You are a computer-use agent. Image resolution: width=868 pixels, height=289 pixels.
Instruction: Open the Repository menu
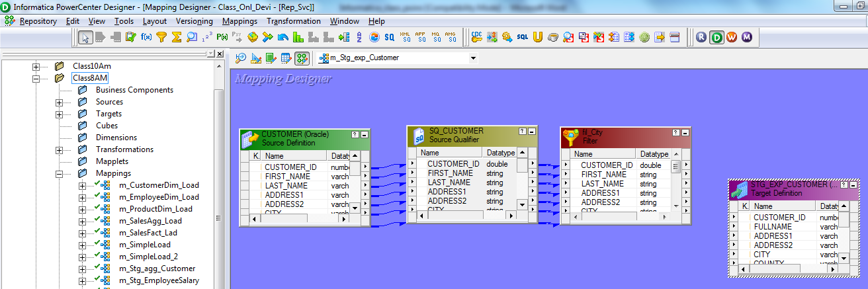click(38, 21)
